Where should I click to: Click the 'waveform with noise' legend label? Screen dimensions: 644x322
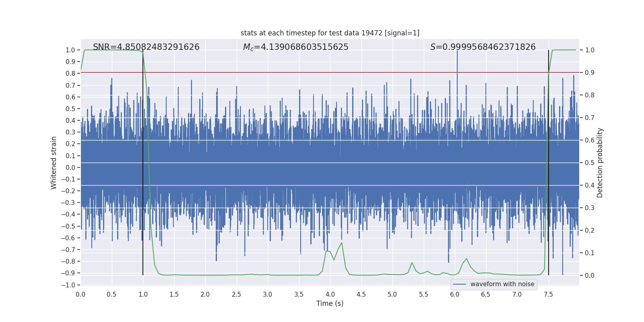click(x=502, y=284)
